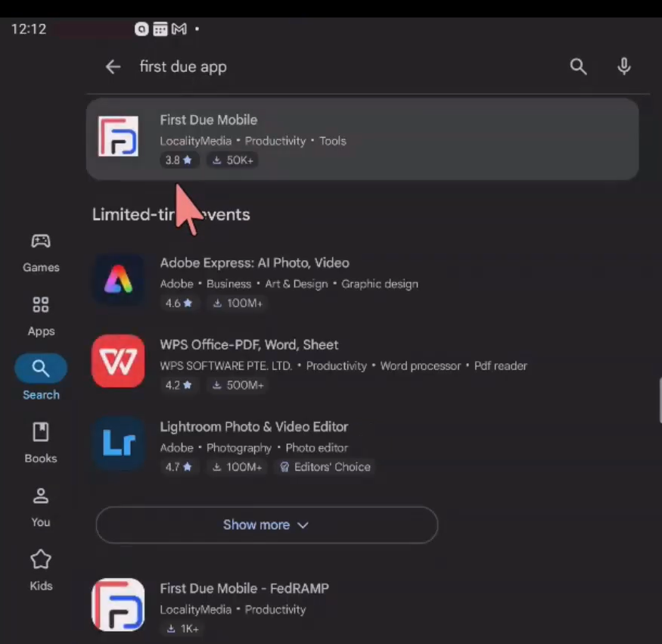Click 4.2 rating on WPS Office
The width and height of the screenshot is (662, 644).
point(179,385)
